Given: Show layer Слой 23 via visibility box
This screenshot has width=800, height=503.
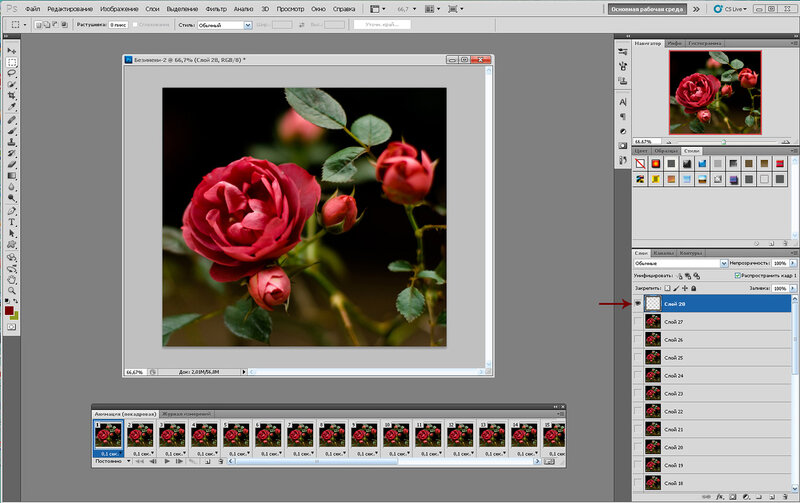Looking at the screenshot, I should click(638, 393).
